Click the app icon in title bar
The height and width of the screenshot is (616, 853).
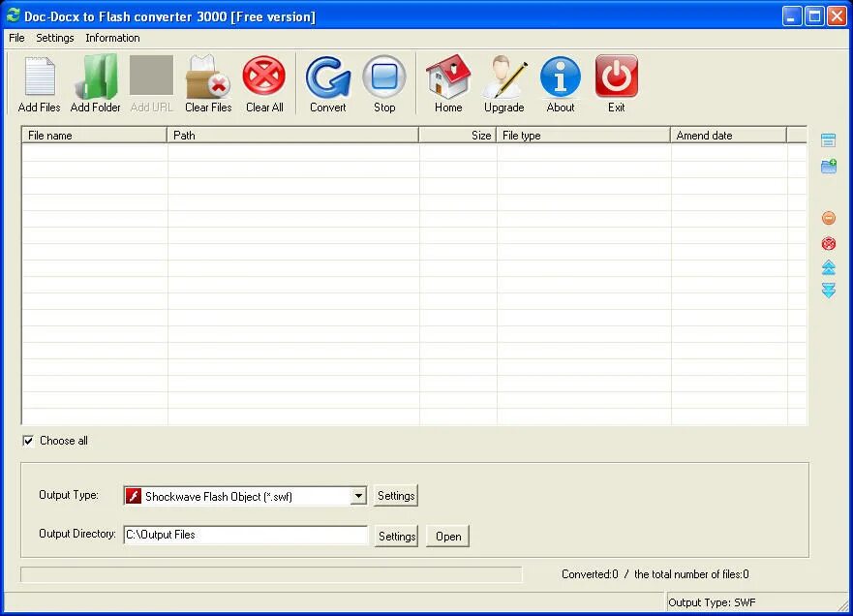click(13, 15)
